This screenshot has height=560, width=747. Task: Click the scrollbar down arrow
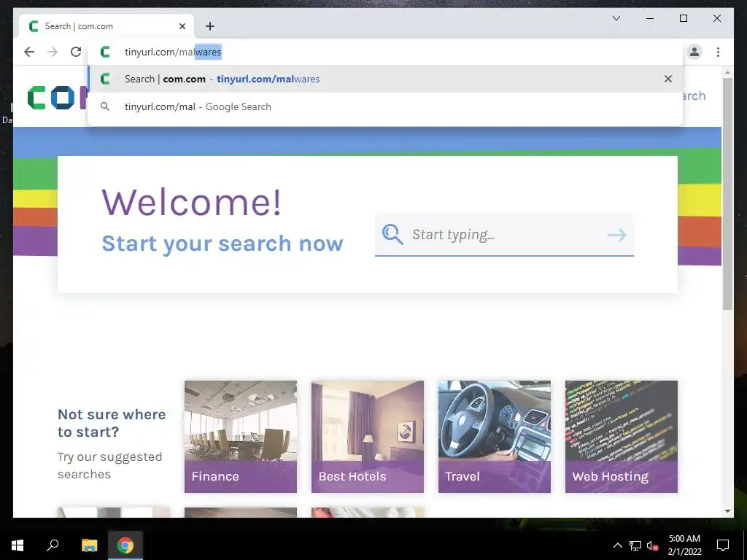pos(727,511)
